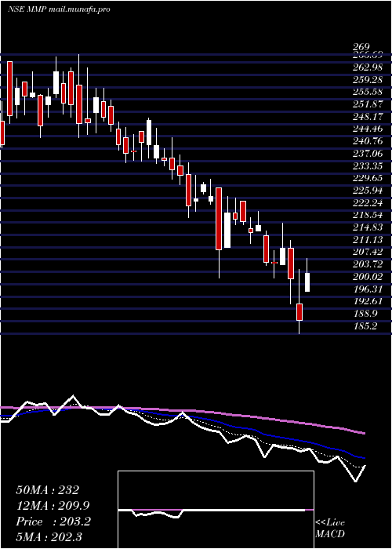
Task: Select the 237.06 price axis label
Action: pos(368,154)
